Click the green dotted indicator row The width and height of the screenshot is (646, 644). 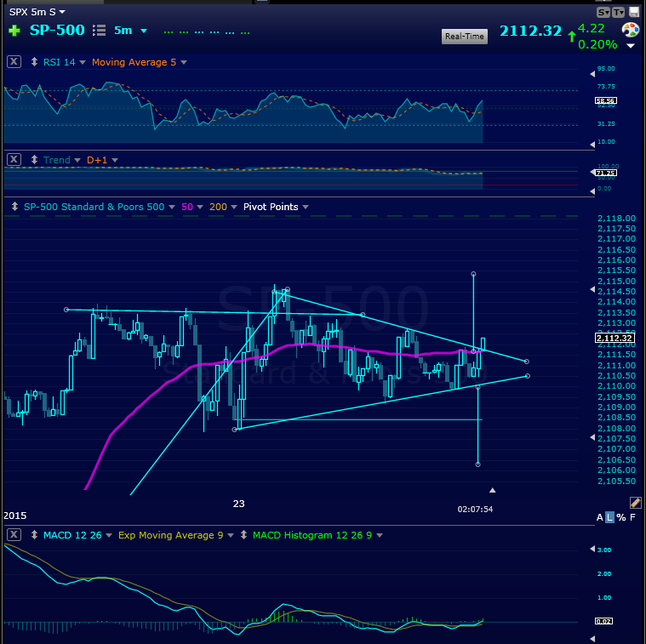click(207, 32)
